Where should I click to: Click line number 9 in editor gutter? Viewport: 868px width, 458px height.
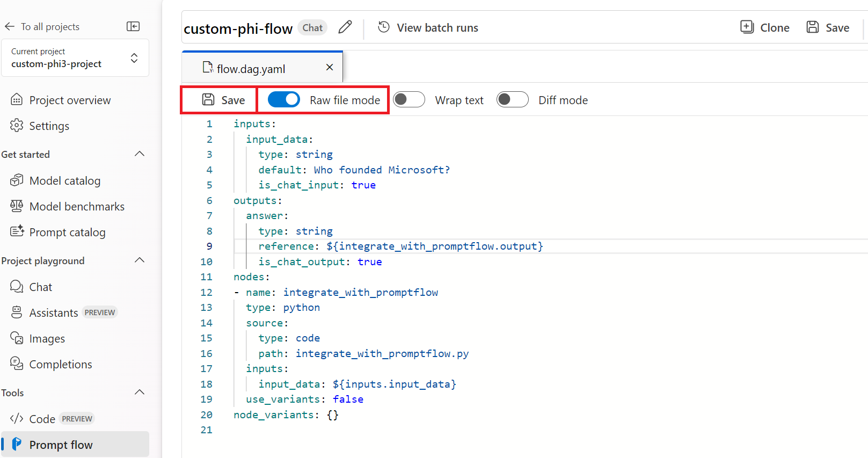tap(209, 246)
